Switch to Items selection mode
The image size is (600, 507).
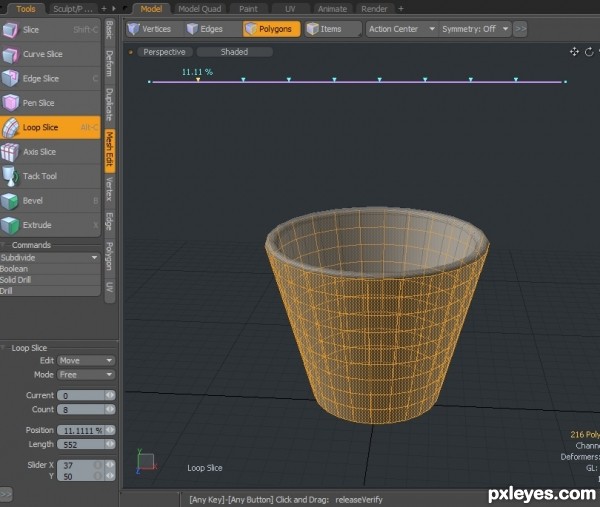click(x=333, y=29)
